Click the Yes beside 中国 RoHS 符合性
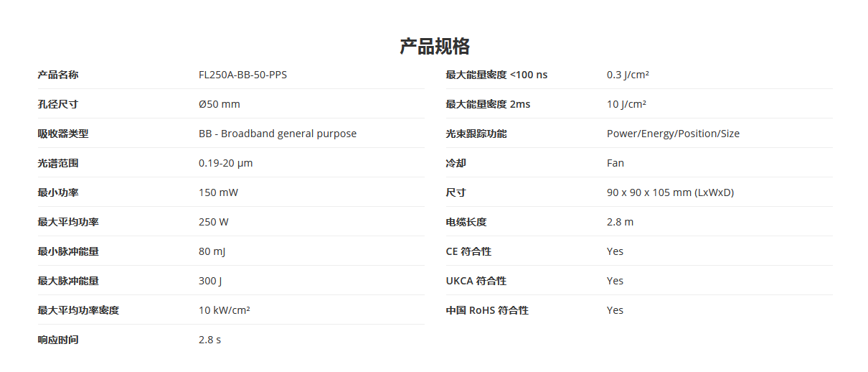868x372 pixels. pos(615,310)
